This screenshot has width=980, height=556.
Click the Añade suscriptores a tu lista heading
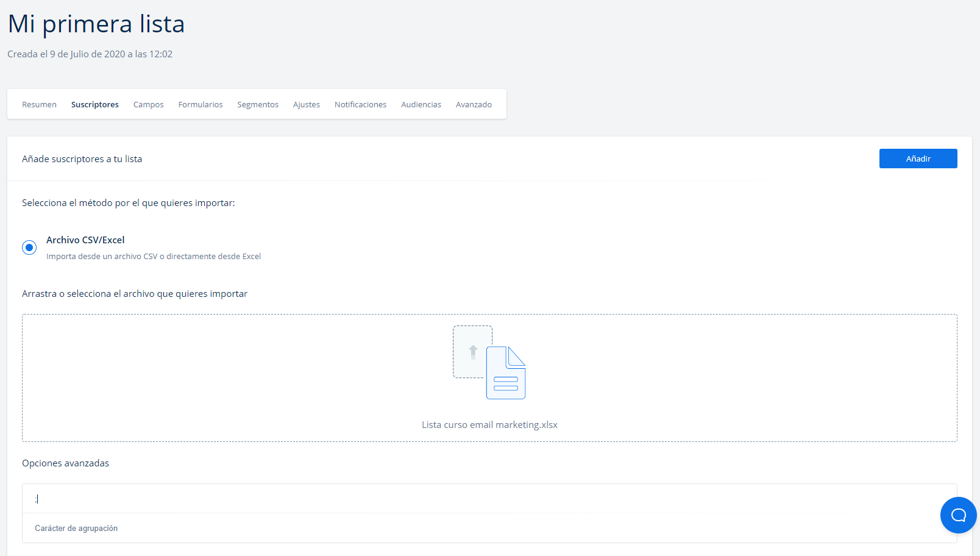[x=82, y=159]
